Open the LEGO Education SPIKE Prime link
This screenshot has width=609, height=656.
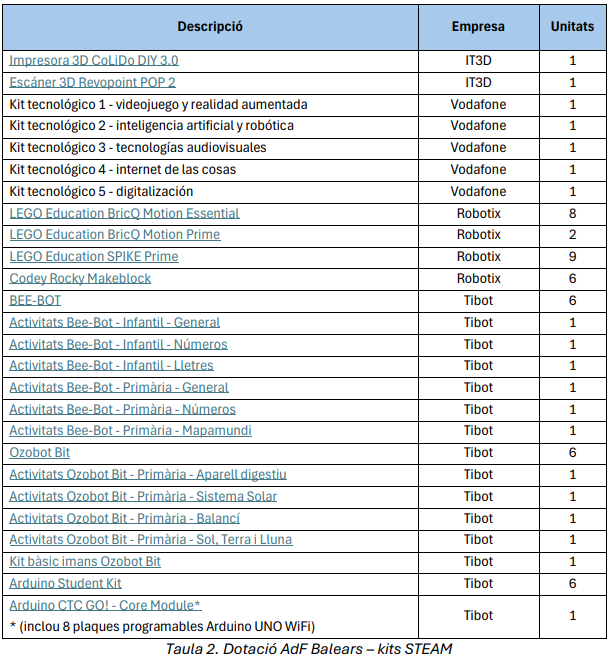pos(93,257)
